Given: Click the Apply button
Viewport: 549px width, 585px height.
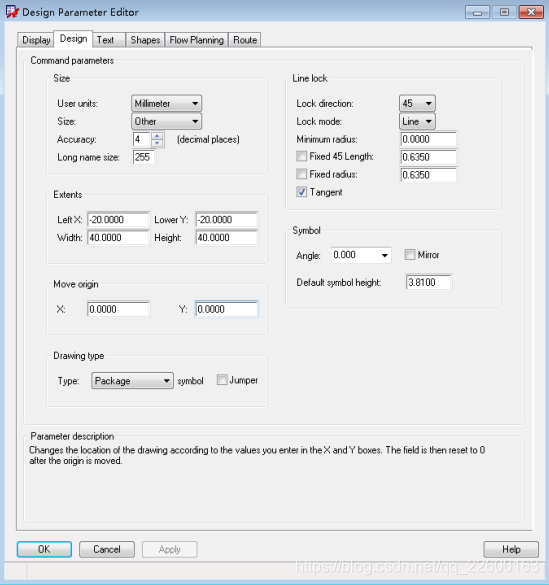Looking at the screenshot, I should click(x=169, y=549).
